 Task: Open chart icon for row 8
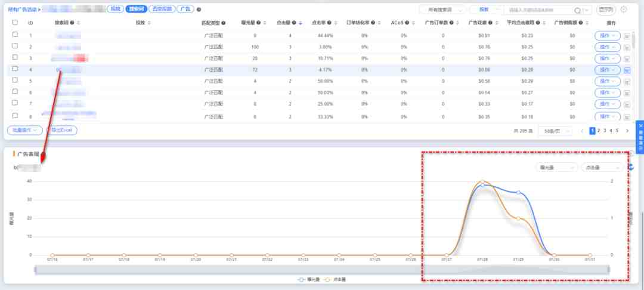pyautogui.click(x=627, y=117)
